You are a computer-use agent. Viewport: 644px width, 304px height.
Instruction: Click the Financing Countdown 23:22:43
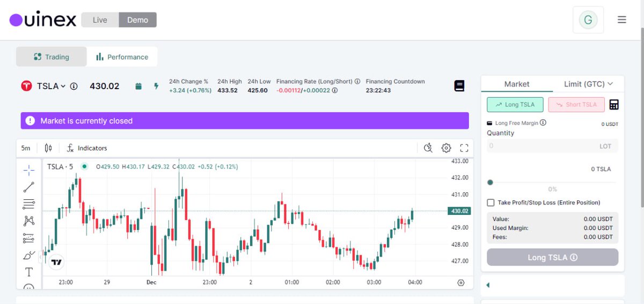click(x=378, y=90)
